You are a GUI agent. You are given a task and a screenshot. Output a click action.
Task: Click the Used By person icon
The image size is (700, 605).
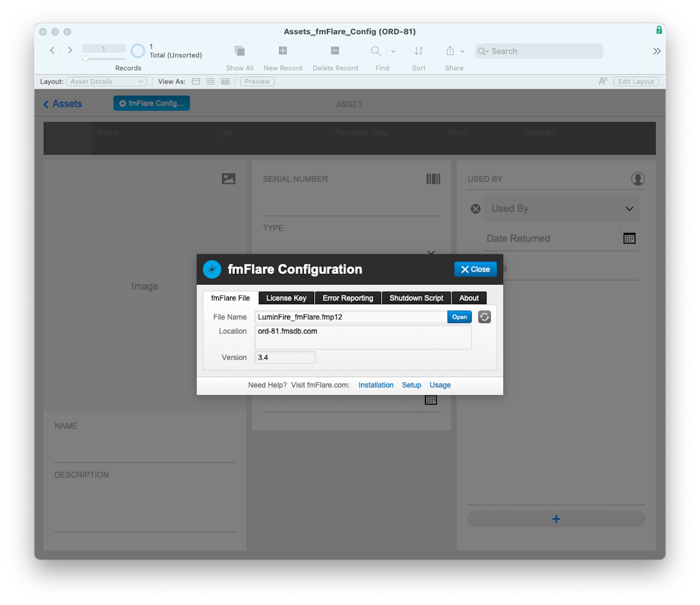coord(638,179)
